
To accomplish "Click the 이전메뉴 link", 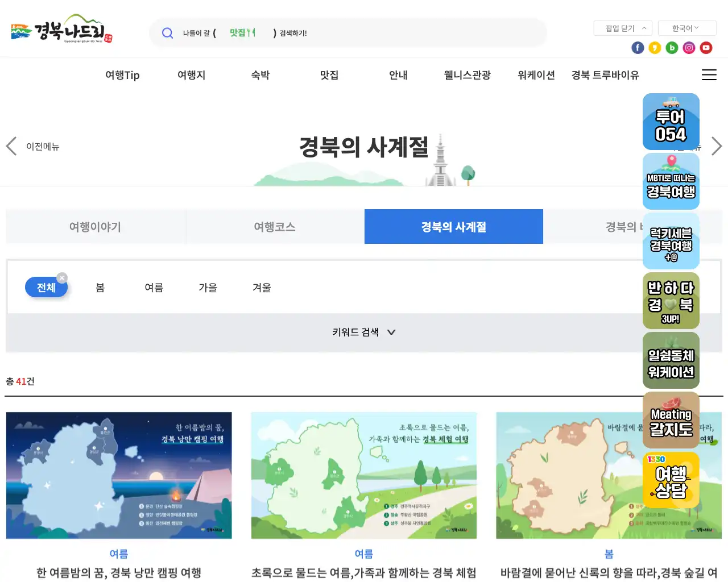I will [x=43, y=147].
